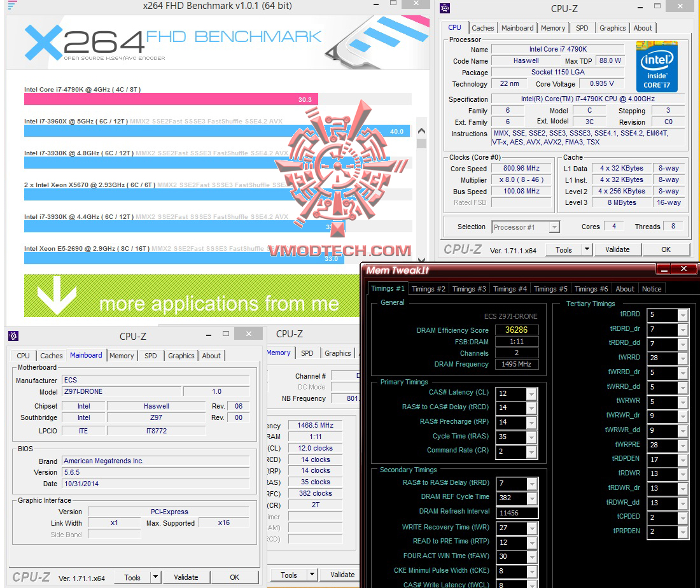The height and width of the screenshot is (588, 700).
Task: Open the tWRPRE tertiary timing dropdown
Action: (x=683, y=445)
